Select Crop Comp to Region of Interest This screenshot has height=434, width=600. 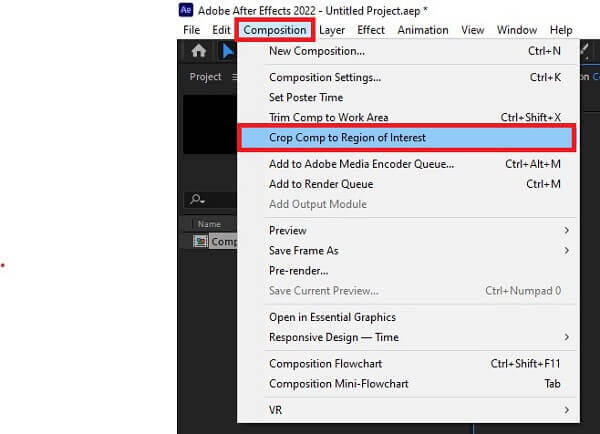(x=406, y=138)
